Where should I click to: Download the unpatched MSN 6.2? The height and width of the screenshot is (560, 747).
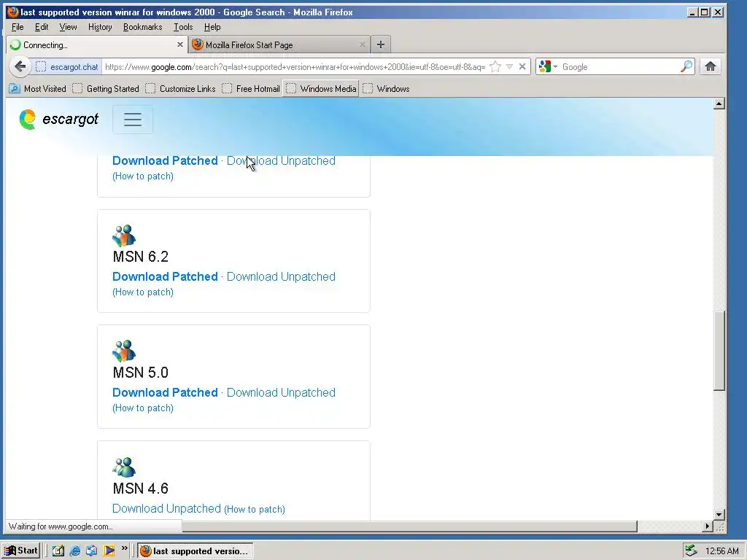point(281,276)
